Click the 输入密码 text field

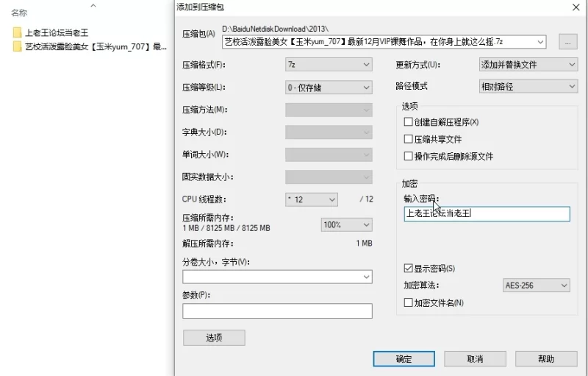486,214
